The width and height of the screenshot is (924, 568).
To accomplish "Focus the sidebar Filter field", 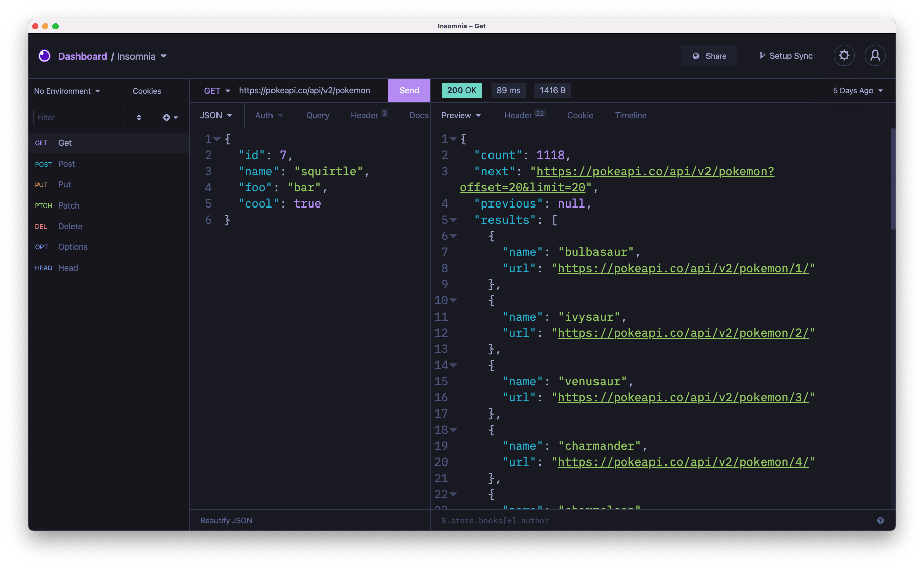I will pos(79,117).
